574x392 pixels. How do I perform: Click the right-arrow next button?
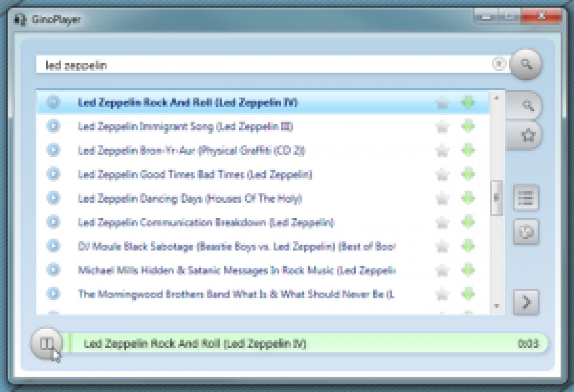click(x=526, y=302)
